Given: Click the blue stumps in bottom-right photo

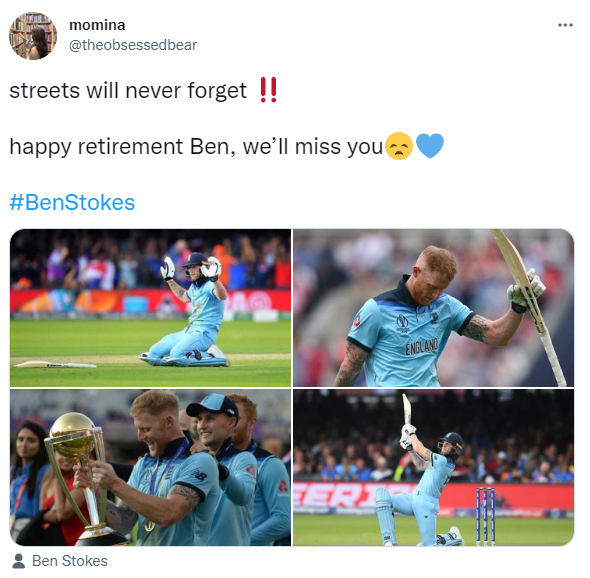Looking at the screenshot, I should pos(485,516).
